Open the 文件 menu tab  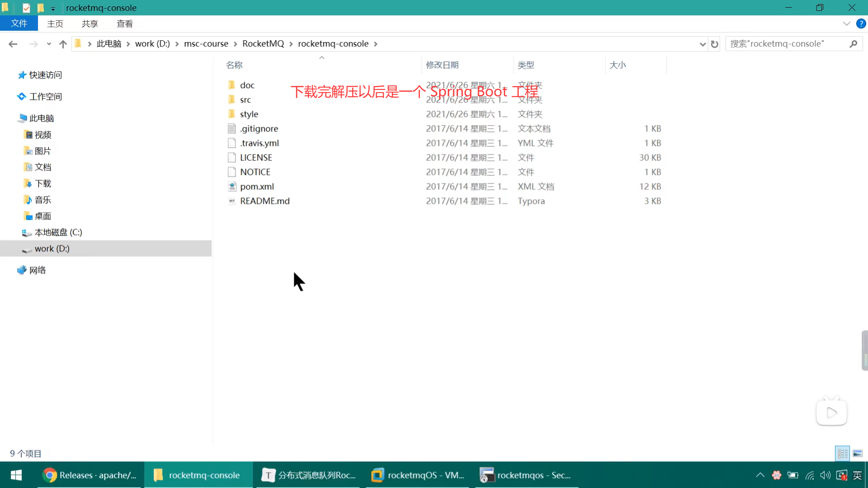tap(19, 23)
